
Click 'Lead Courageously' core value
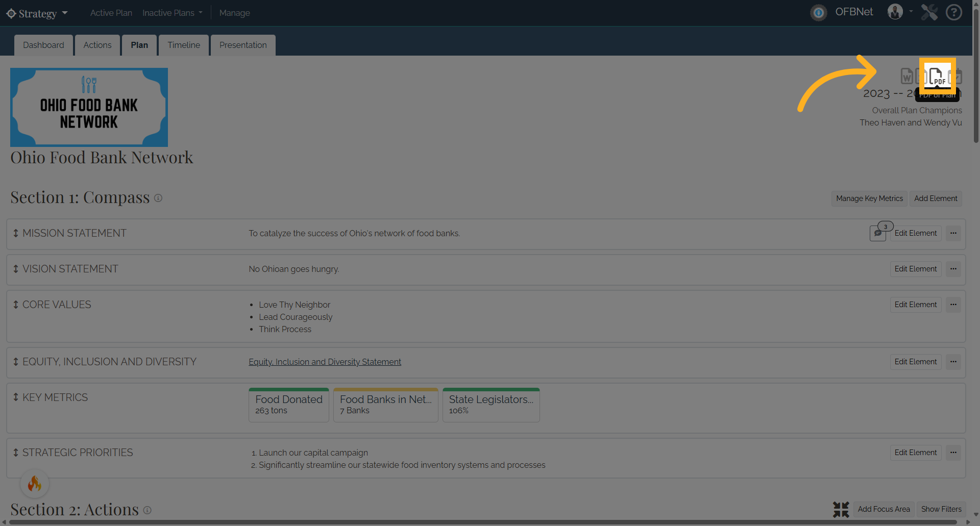296,317
